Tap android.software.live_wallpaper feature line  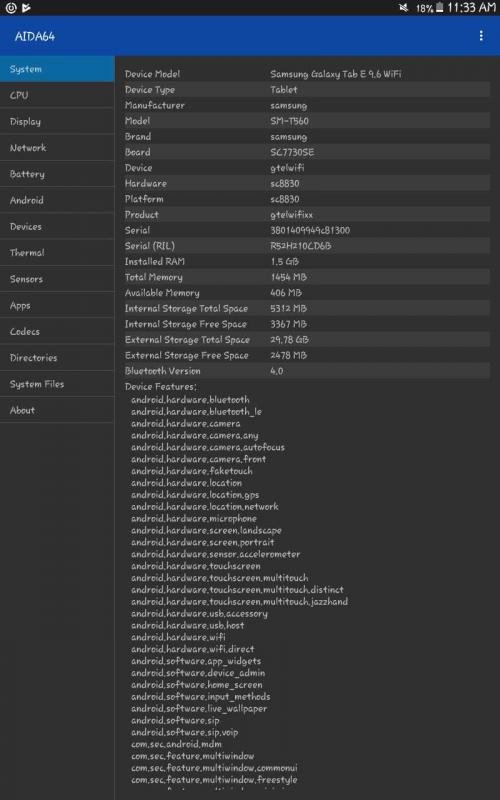pos(199,709)
